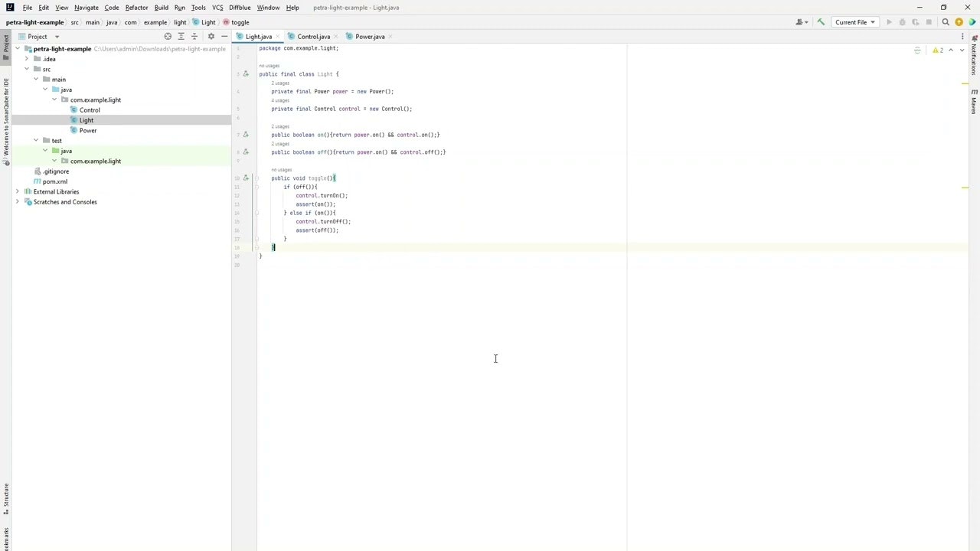Click gutter icon beside class Light line
The width and height of the screenshot is (980, 551).
tap(246, 74)
